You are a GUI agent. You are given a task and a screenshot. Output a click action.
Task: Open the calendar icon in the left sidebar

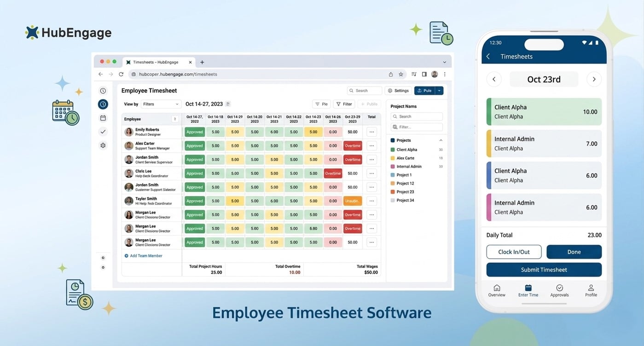[x=103, y=118]
